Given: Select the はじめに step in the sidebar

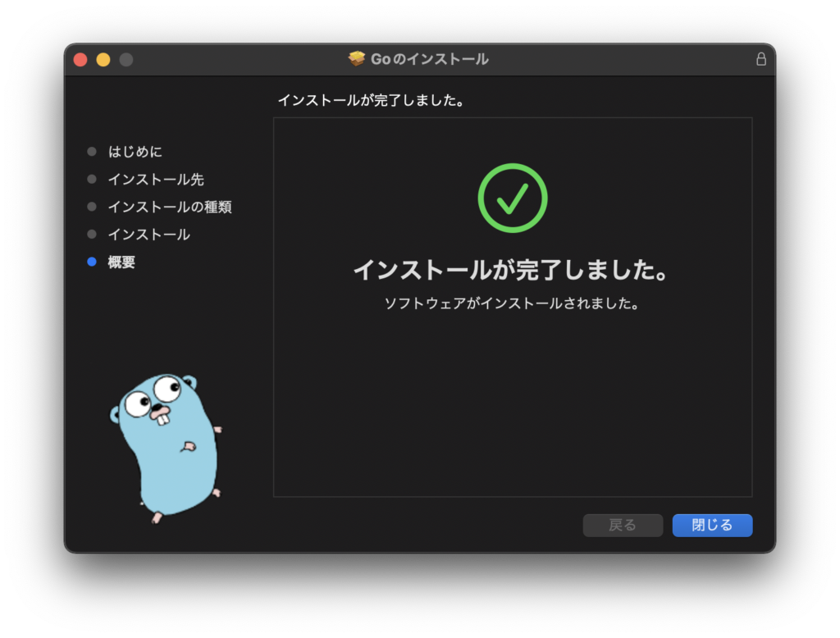Looking at the screenshot, I should coord(135,152).
